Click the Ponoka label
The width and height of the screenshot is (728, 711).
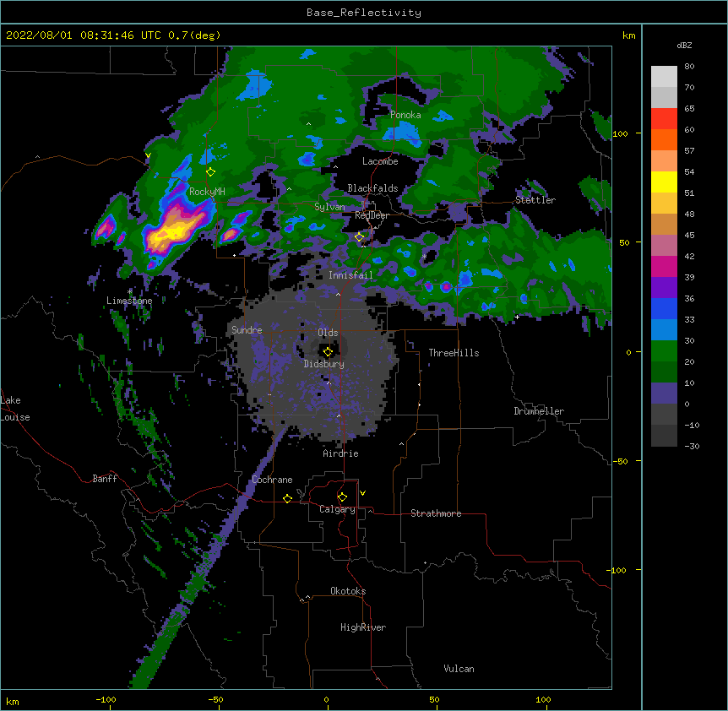[x=405, y=115]
